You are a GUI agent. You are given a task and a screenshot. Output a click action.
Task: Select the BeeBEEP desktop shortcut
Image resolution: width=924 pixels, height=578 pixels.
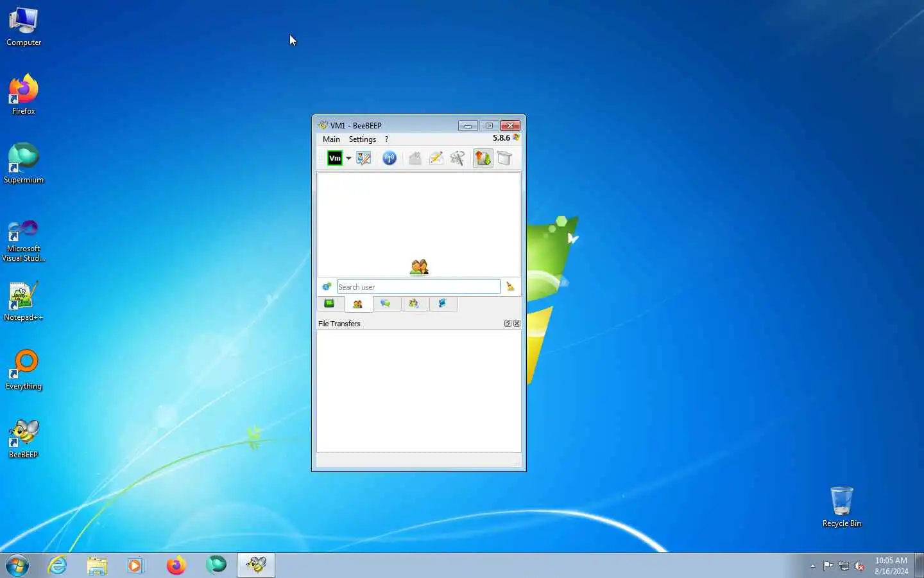coord(24,439)
